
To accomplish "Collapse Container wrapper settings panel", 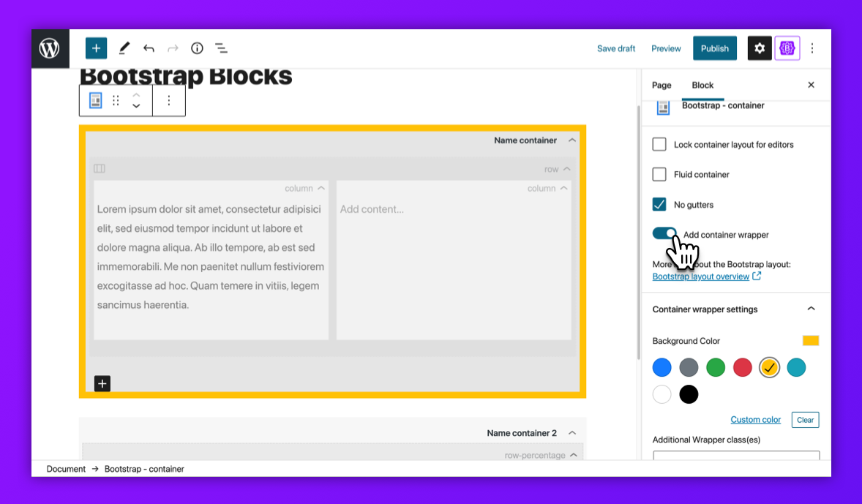I will [x=811, y=309].
